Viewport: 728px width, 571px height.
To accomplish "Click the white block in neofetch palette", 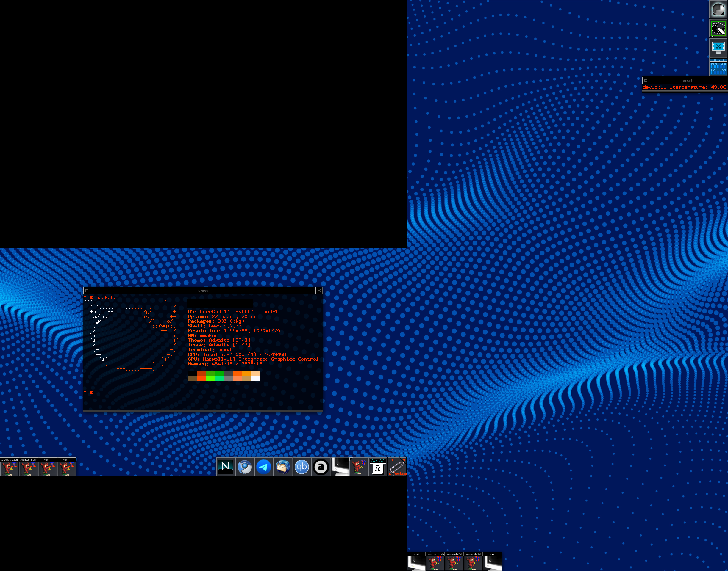I will (x=255, y=378).
